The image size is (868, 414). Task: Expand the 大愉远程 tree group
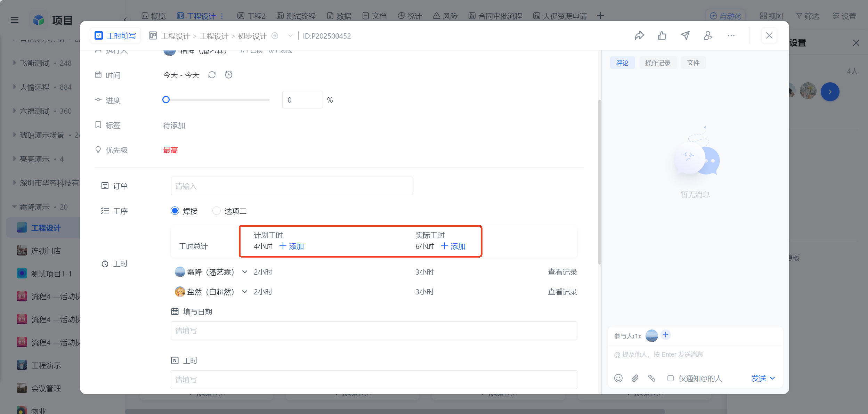click(15, 87)
